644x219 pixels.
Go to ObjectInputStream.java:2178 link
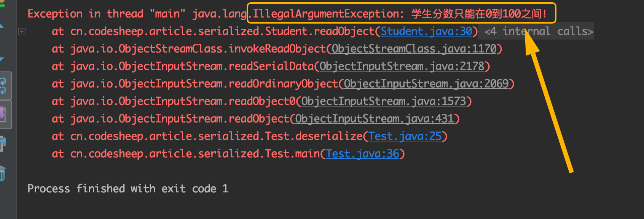point(402,66)
